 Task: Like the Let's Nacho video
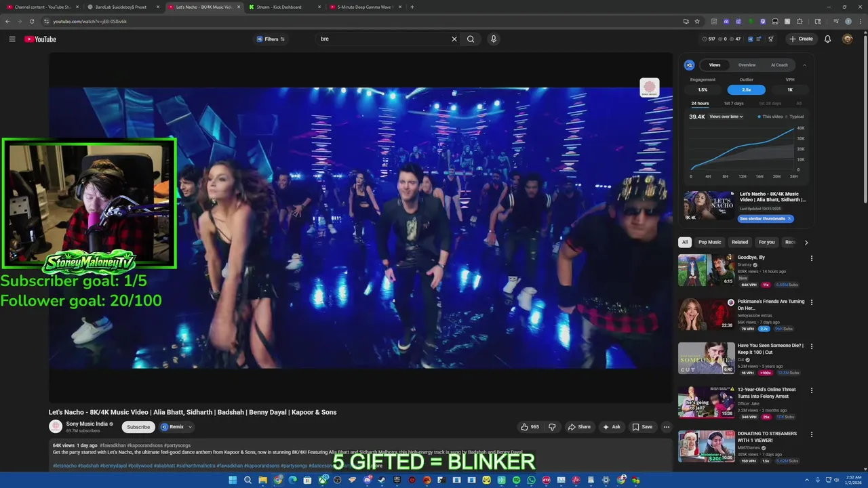click(530, 427)
